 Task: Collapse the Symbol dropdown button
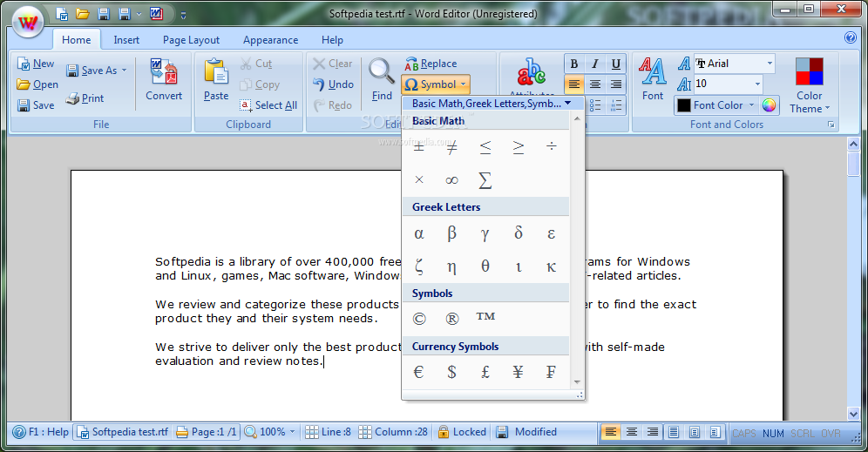click(437, 84)
